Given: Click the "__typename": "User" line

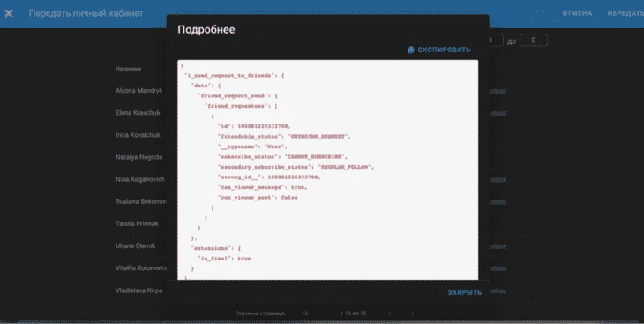Looking at the screenshot, I should [x=252, y=147].
